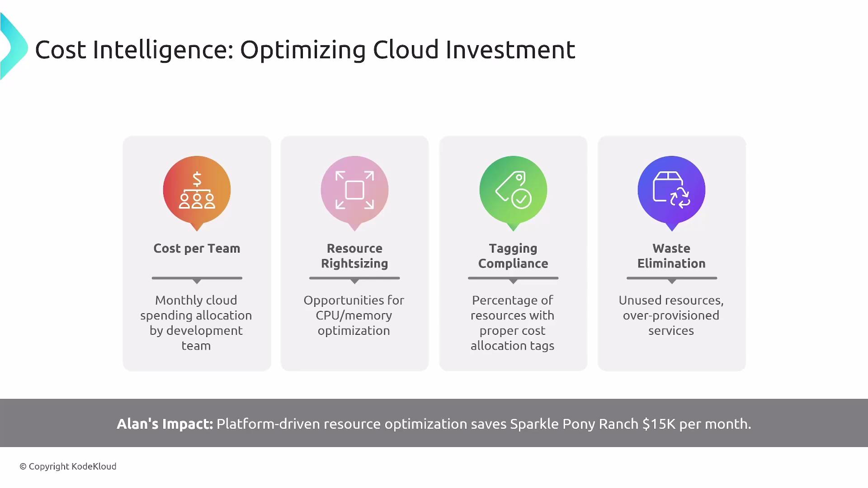The height and width of the screenshot is (488, 868).
Task: Click the 'Resource Rightsizing' heading
Action: pyautogui.click(x=354, y=256)
